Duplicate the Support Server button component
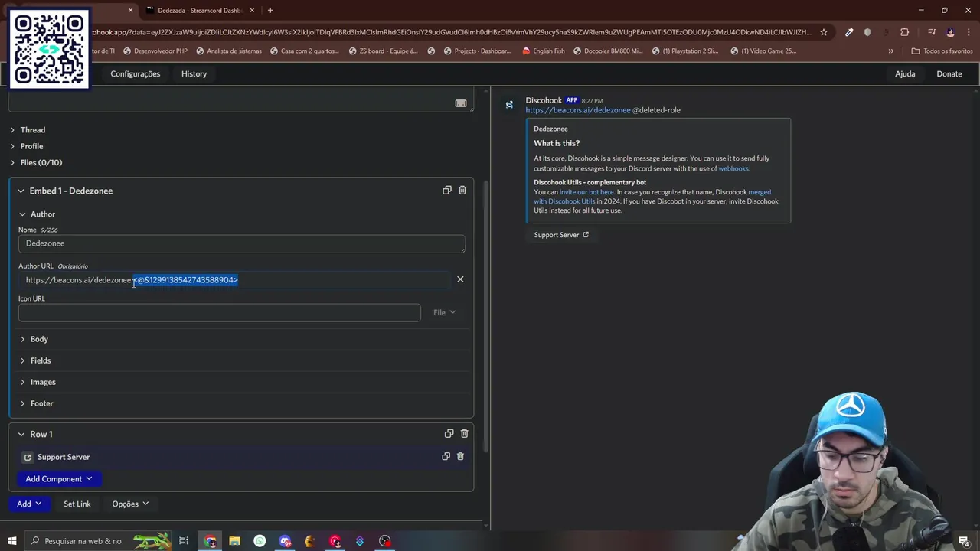Image resolution: width=980 pixels, height=551 pixels. pos(446,456)
